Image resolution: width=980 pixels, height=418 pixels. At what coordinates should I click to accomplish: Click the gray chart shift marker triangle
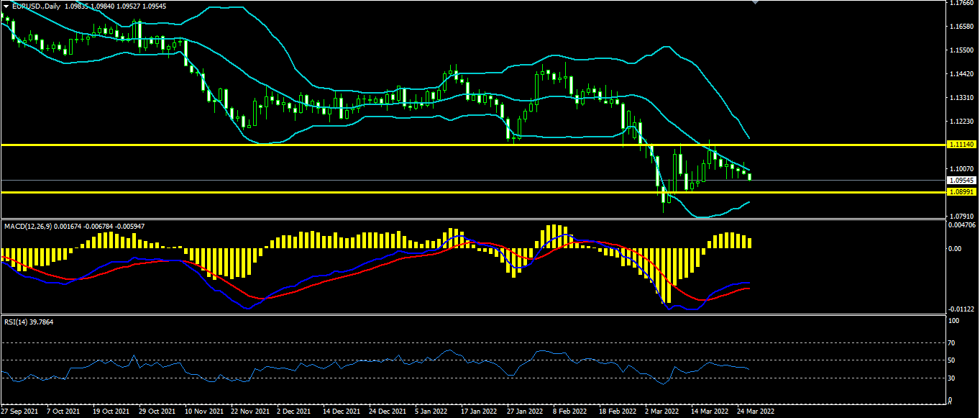tap(754, 2)
